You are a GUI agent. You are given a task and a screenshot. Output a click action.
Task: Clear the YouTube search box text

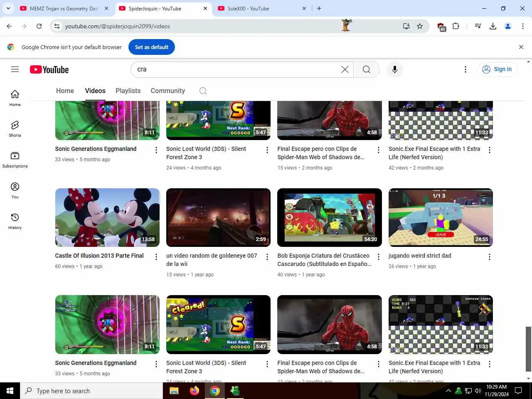pyautogui.click(x=345, y=69)
